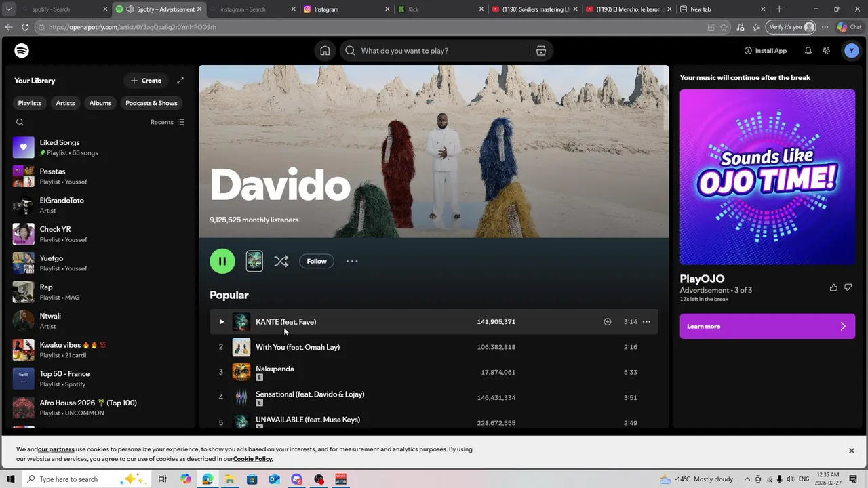Open the Liked Songs playlist

pyautogui.click(x=99, y=147)
